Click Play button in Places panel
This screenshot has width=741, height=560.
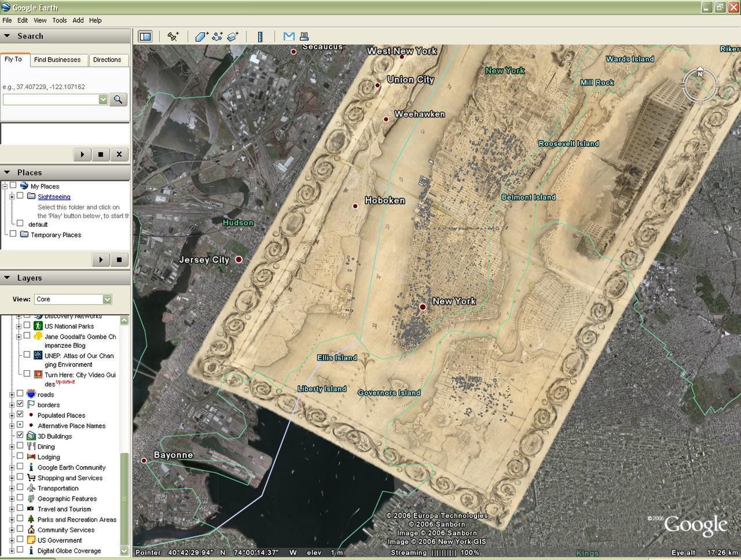[101, 260]
